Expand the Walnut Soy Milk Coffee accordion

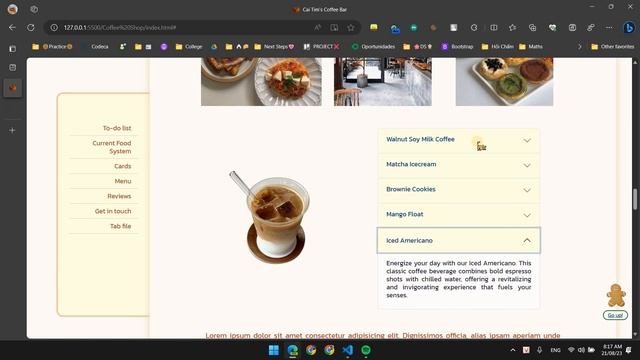point(459,140)
